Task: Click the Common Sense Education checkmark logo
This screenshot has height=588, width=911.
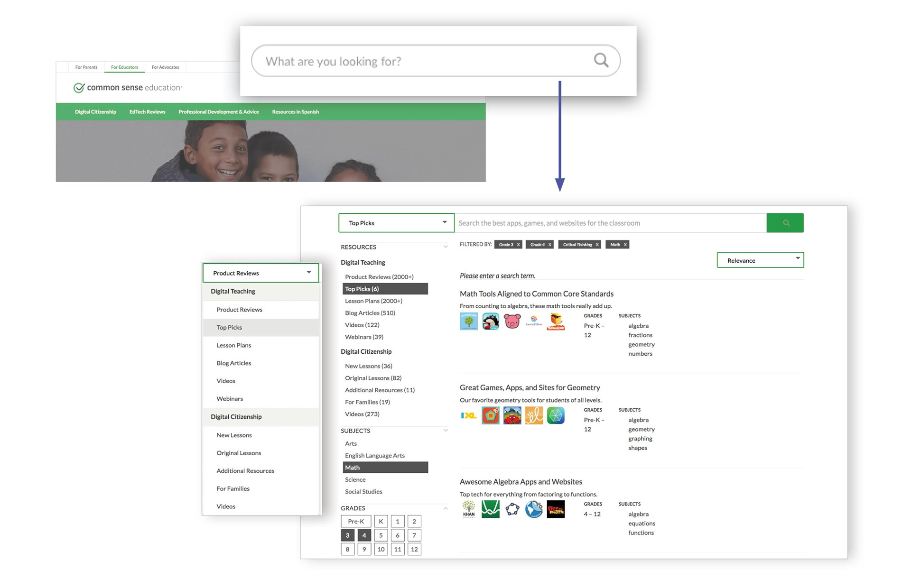Action: pos(79,88)
